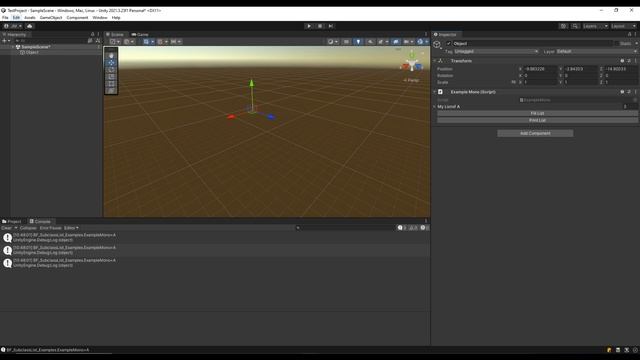Click the Step forward button
Image resolution: width=640 pixels, height=360 pixels.
(x=331, y=26)
